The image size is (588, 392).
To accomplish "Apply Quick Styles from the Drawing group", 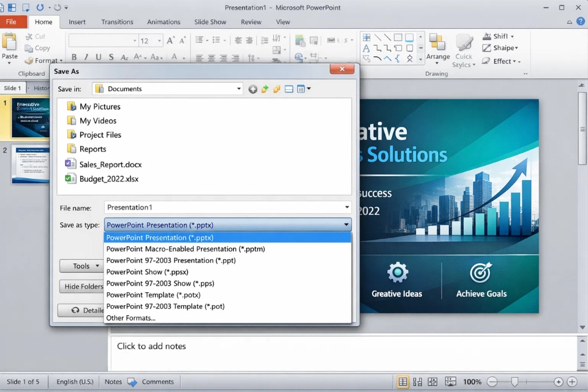I will click(x=464, y=49).
